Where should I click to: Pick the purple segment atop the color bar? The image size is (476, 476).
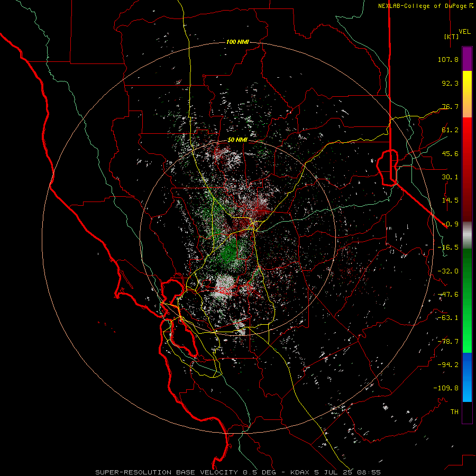[x=467, y=59]
